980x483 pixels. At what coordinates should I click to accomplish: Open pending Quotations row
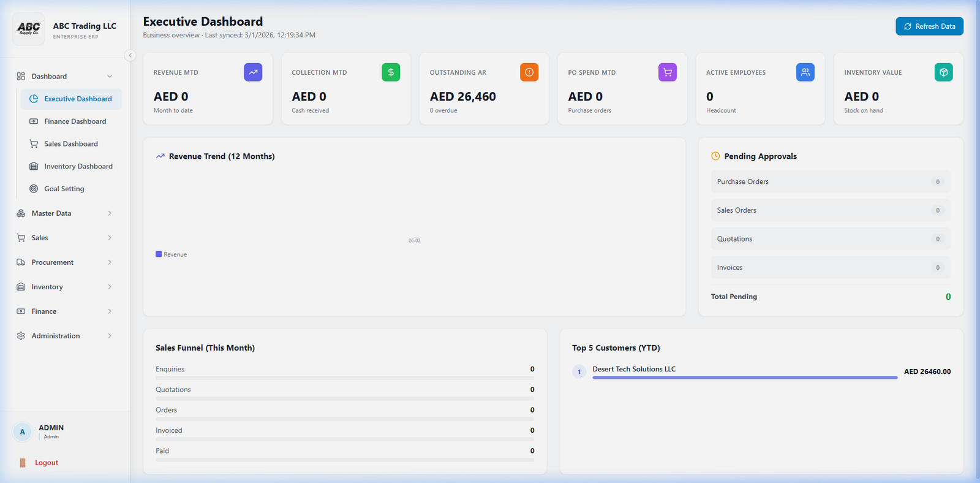pyautogui.click(x=831, y=239)
